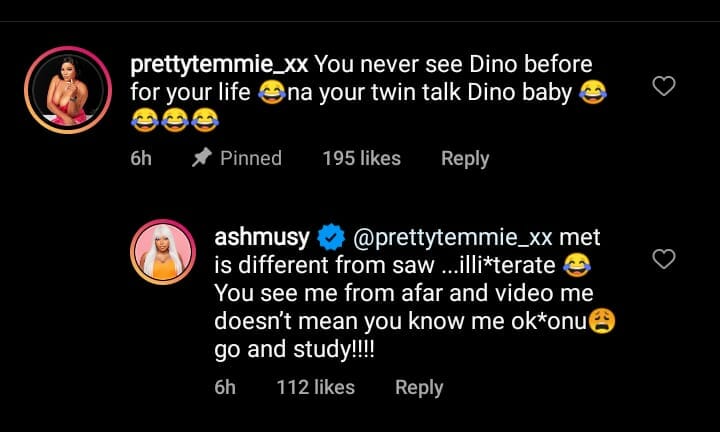Click the Pinned label text

pyautogui.click(x=250, y=158)
